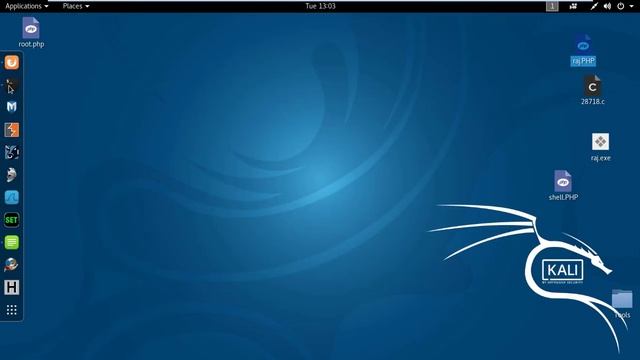Open the Places menu
Viewport: 640px width, 360px height.
[x=76, y=6]
